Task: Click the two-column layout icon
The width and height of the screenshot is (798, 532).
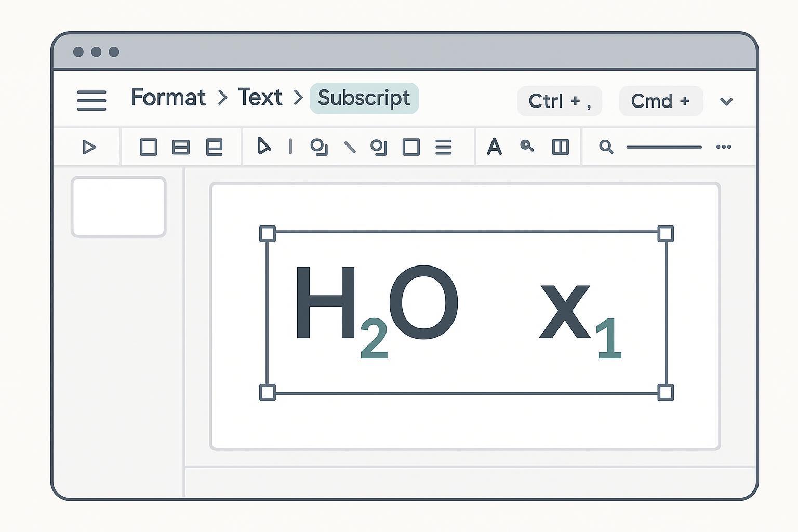Action: [560, 147]
